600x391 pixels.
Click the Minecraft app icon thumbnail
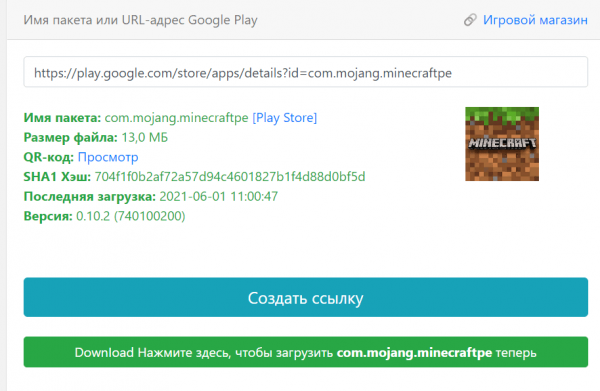click(502, 144)
